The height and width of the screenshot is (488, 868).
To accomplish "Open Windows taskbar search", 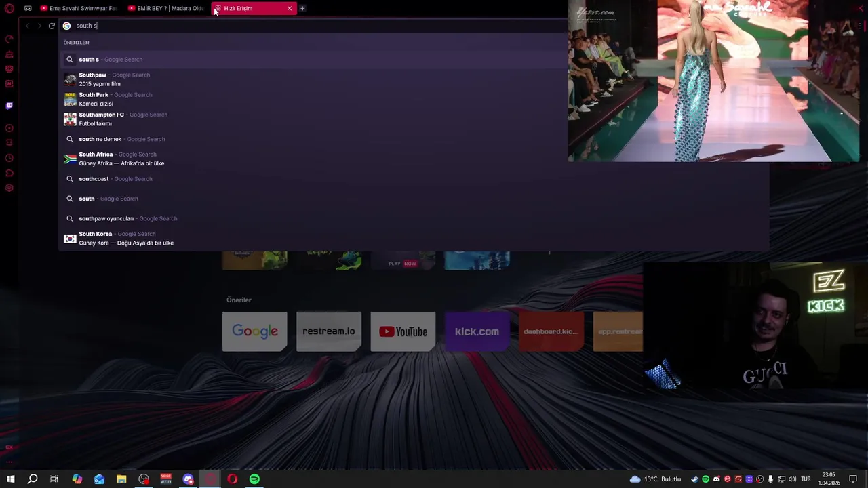I will tap(32, 479).
